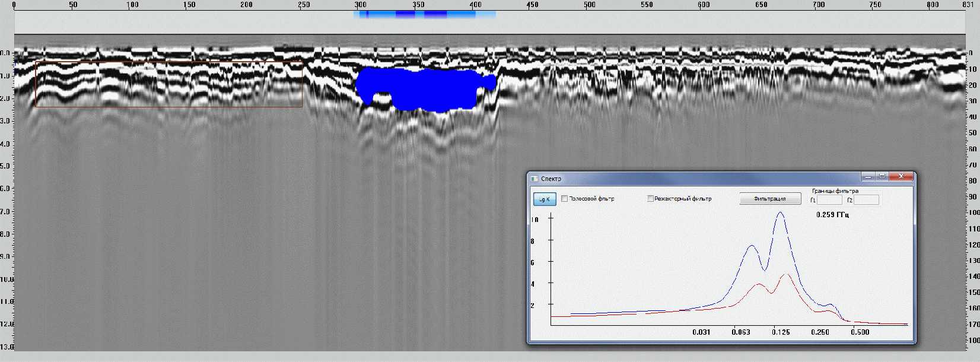This screenshot has height=362, width=980.
Task: Click the Lg K scale button
Action: [545, 199]
